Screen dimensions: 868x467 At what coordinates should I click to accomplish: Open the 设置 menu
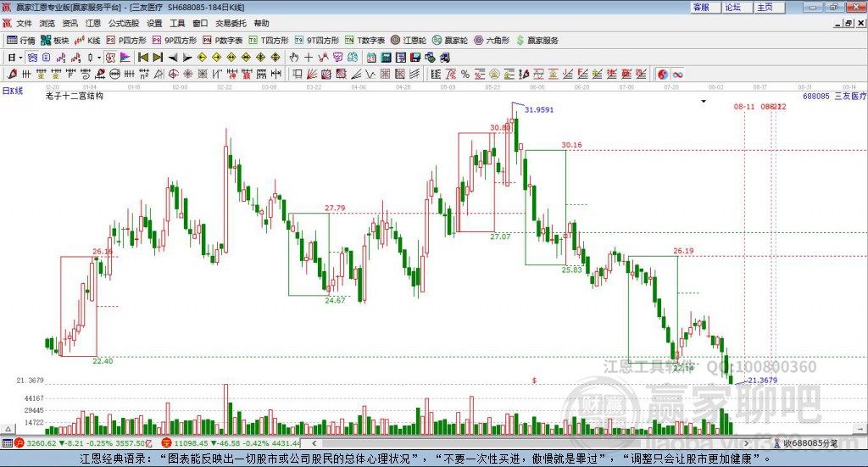point(154,23)
